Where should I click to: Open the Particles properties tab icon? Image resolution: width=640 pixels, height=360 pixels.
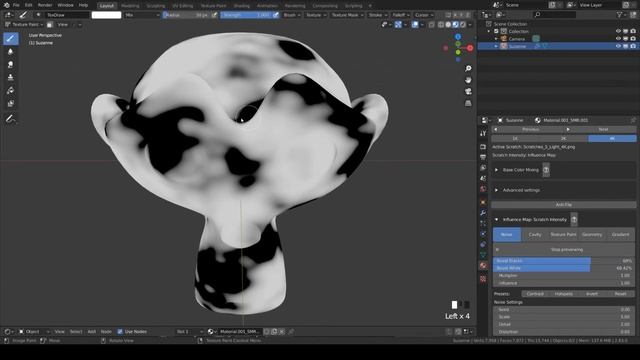483,223
